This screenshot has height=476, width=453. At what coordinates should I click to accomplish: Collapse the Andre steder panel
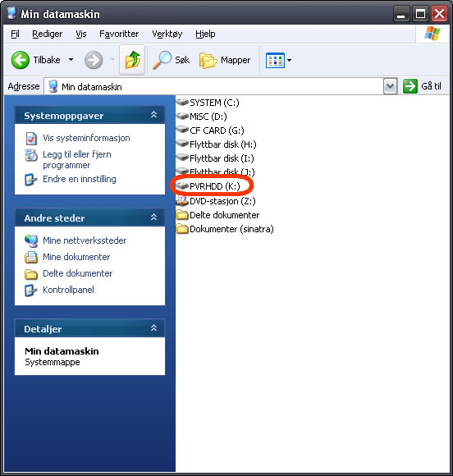coord(154,217)
